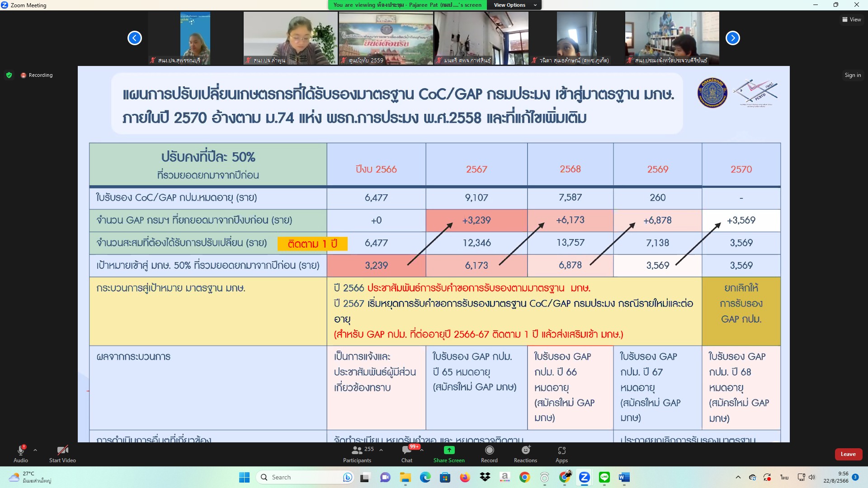
Task: Open File Explorer from the taskbar
Action: 405,477
